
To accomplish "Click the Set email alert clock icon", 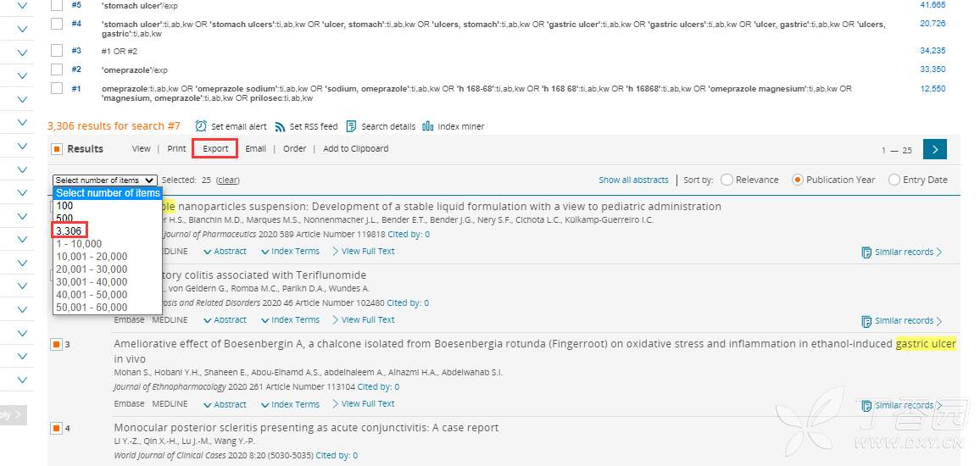I will [x=201, y=126].
